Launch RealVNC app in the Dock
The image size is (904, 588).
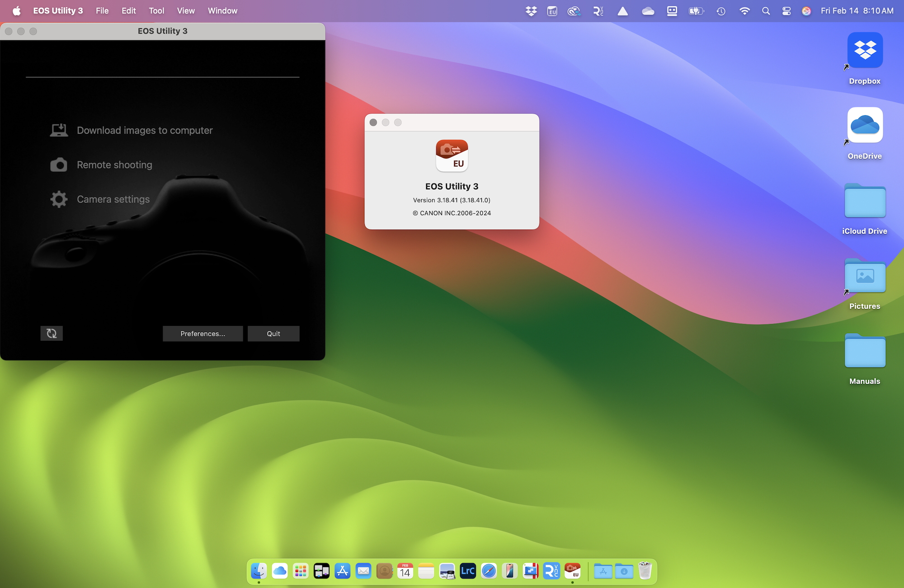click(x=551, y=571)
